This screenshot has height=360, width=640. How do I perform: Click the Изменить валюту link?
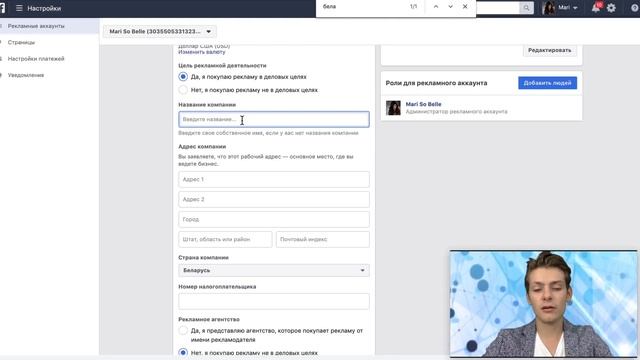(202, 52)
